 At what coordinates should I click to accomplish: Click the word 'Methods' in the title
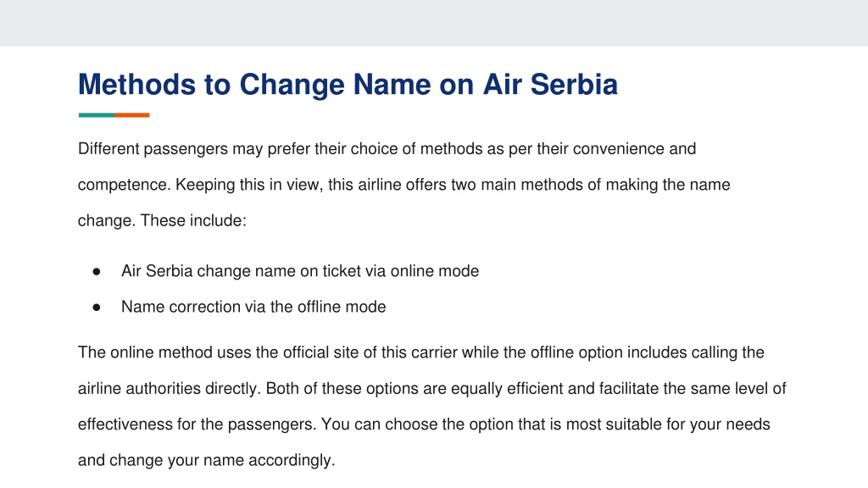pos(137,85)
